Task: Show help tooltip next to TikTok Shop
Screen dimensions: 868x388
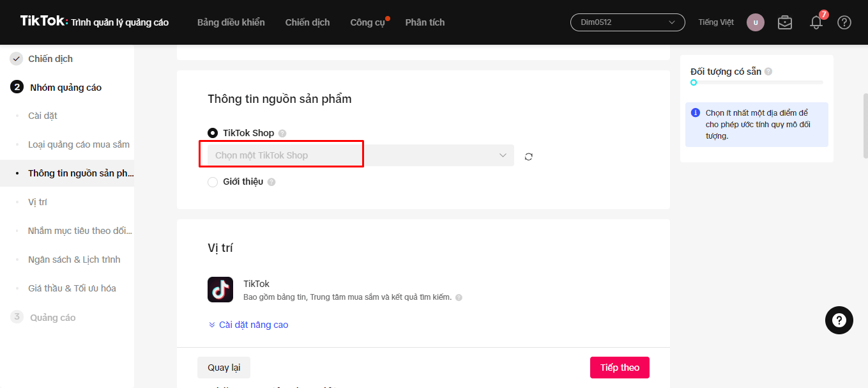Action: (x=282, y=134)
